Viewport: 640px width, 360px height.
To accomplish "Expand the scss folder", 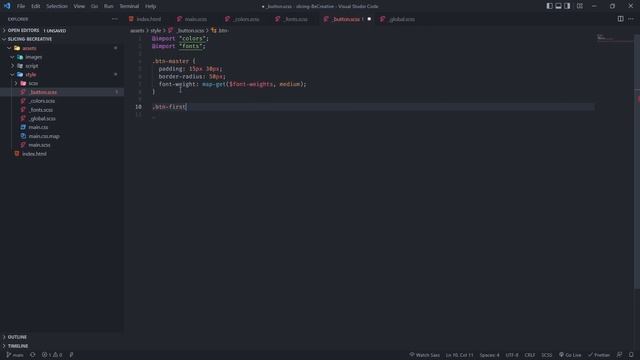I will coord(16,83).
